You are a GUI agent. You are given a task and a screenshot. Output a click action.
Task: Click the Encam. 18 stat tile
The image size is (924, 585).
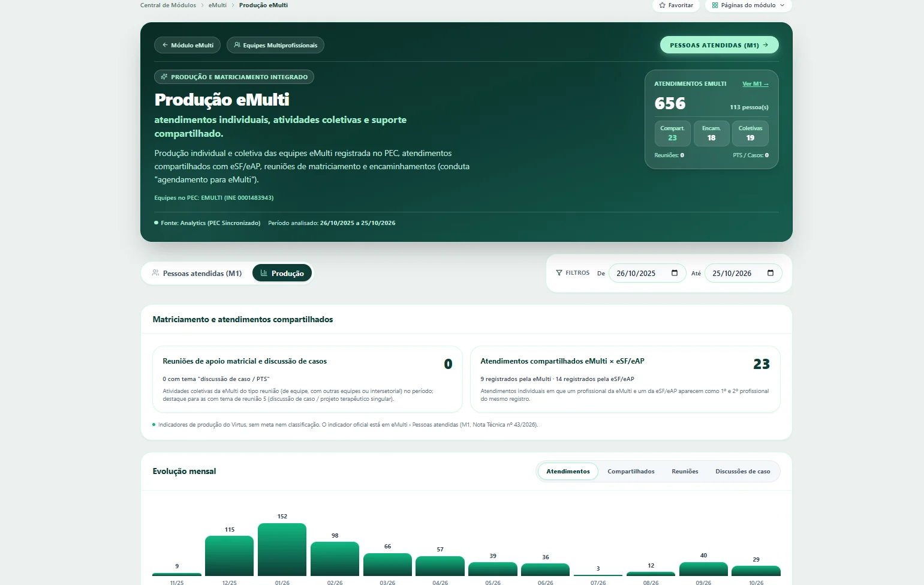point(711,133)
